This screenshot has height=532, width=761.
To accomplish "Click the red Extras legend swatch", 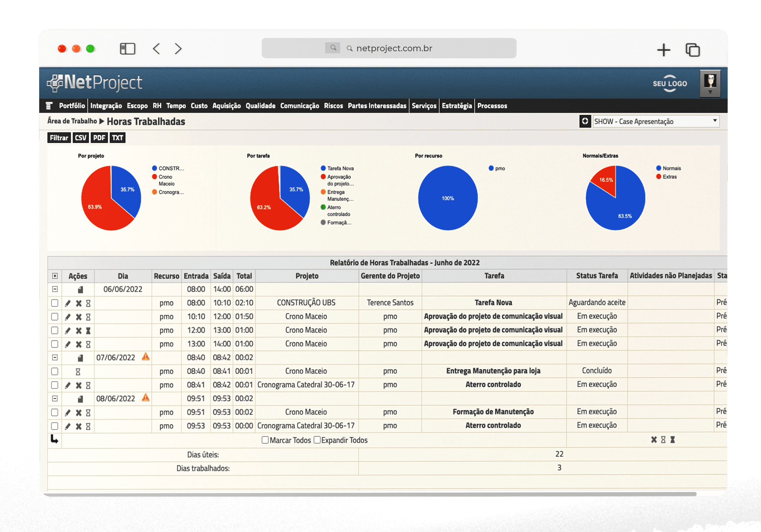I will (x=659, y=177).
